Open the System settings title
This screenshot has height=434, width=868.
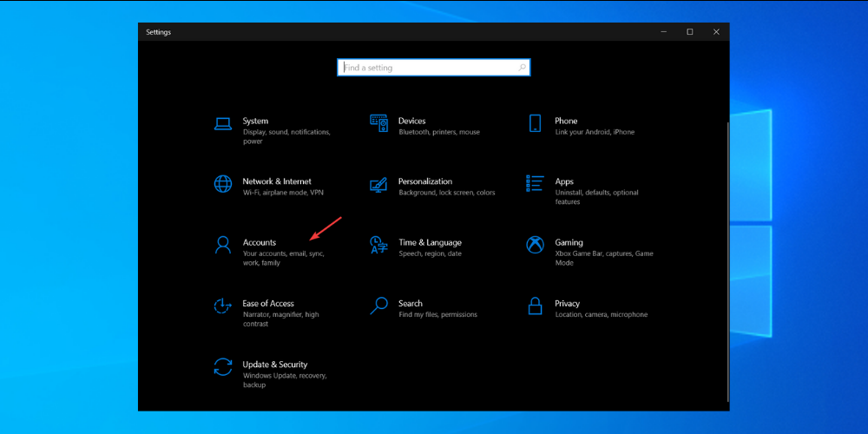pyautogui.click(x=255, y=121)
